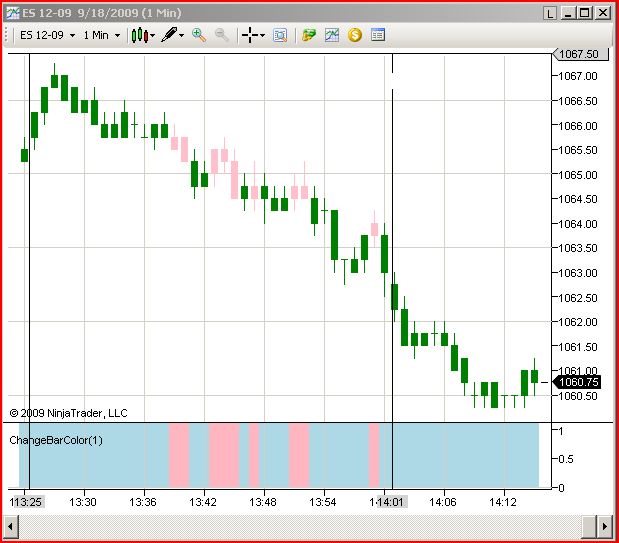Screen dimensions: 619x543
Task: Click the 1064.00 price axis label
Action: (578, 224)
